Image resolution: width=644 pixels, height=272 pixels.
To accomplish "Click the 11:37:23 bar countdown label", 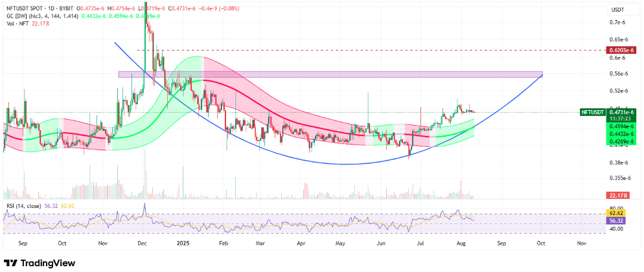I will (x=620, y=118).
